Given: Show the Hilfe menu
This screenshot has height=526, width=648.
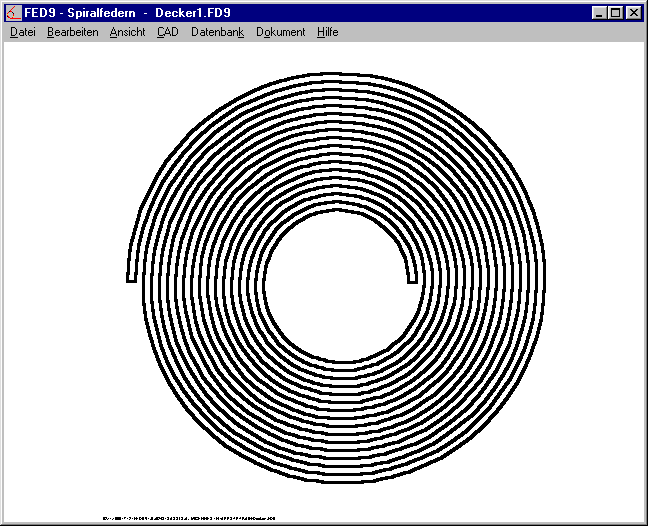Looking at the screenshot, I should [x=327, y=32].
